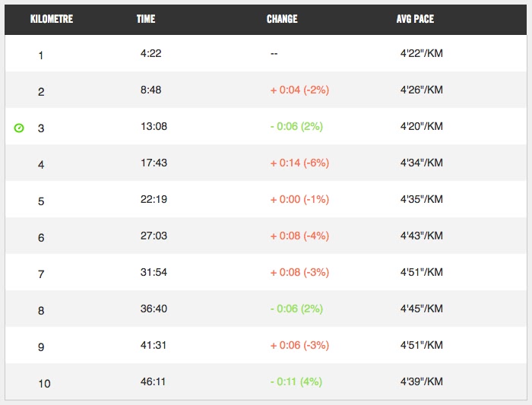The image size is (532, 405).
Task: Click the 13:08 split time
Action: coord(153,126)
